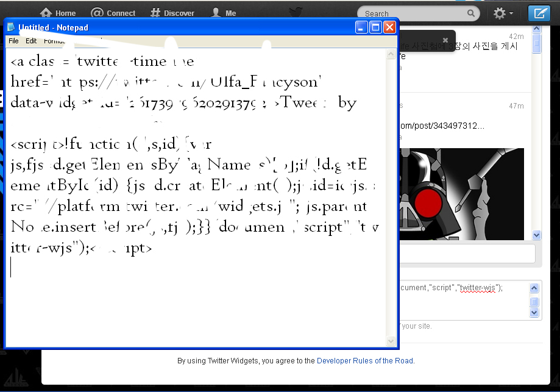
Task: Click the embed code box's up arrow
Action: point(534,288)
